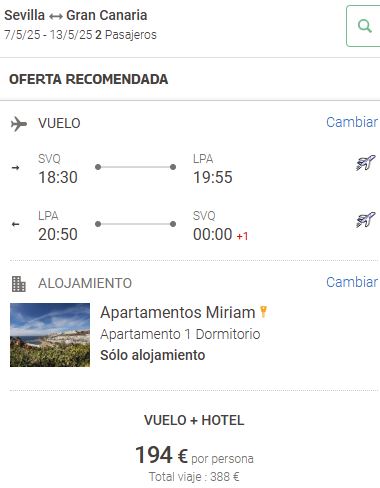
Task: Click the Sevilla Gran Canaria route header
Action: [x=76, y=15]
